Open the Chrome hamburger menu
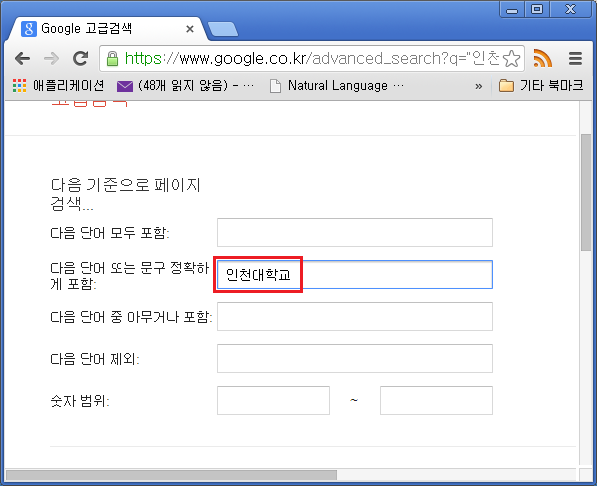Viewport: 597px width, 486px height. pos(575,59)
